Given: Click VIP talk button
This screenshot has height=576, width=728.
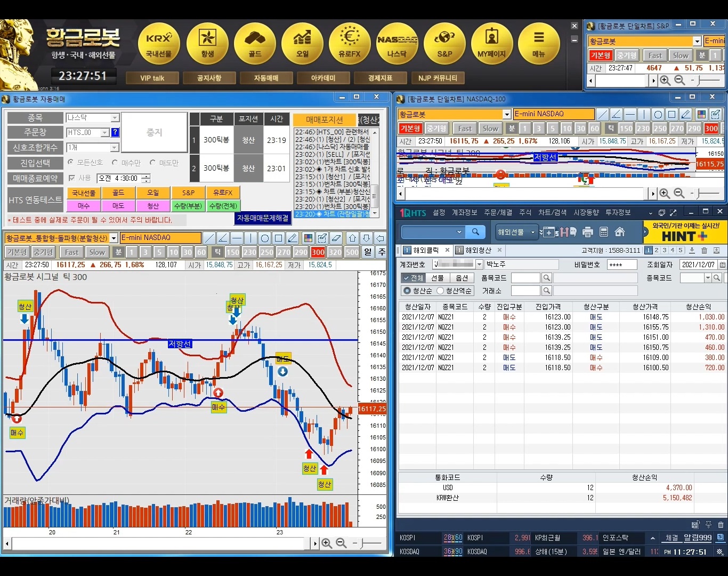Looking at the screenshot, I should pos(152,78).
